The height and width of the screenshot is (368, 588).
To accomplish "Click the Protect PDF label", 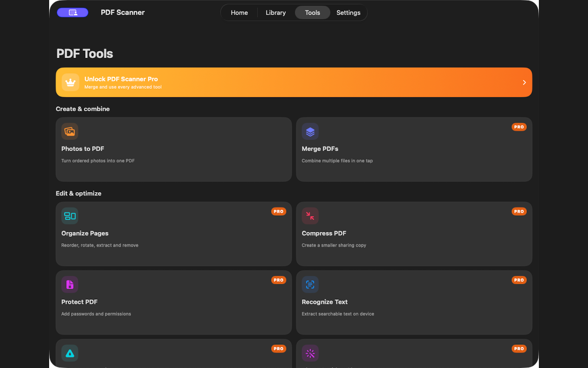I will [79, 302].
